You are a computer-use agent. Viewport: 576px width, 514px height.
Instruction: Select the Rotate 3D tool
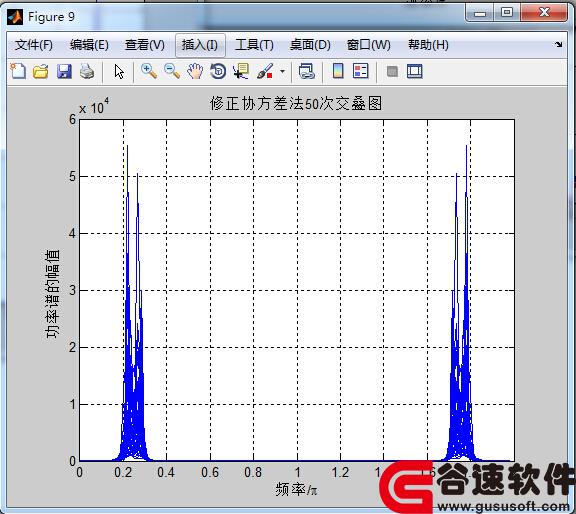[218, 71]
